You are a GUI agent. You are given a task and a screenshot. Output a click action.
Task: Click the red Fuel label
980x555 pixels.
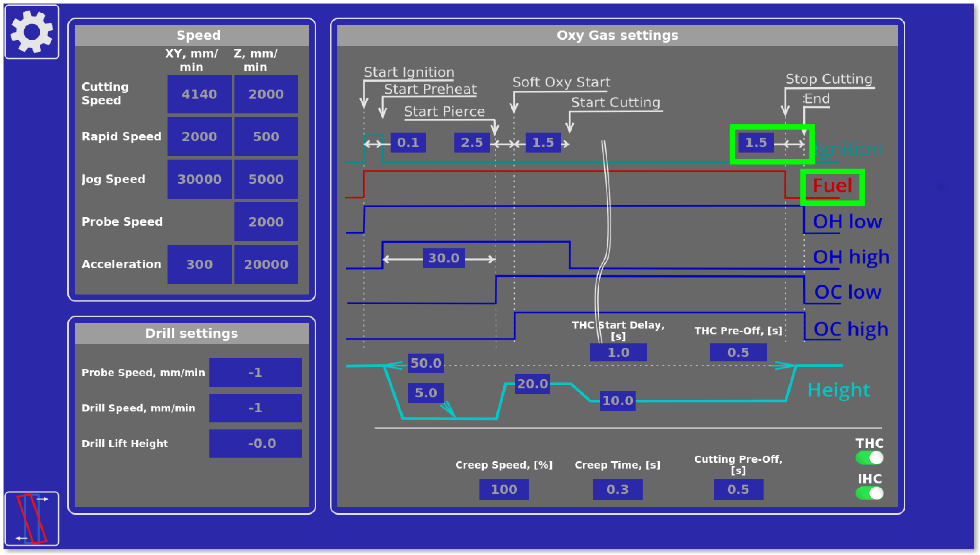point(832,186)
